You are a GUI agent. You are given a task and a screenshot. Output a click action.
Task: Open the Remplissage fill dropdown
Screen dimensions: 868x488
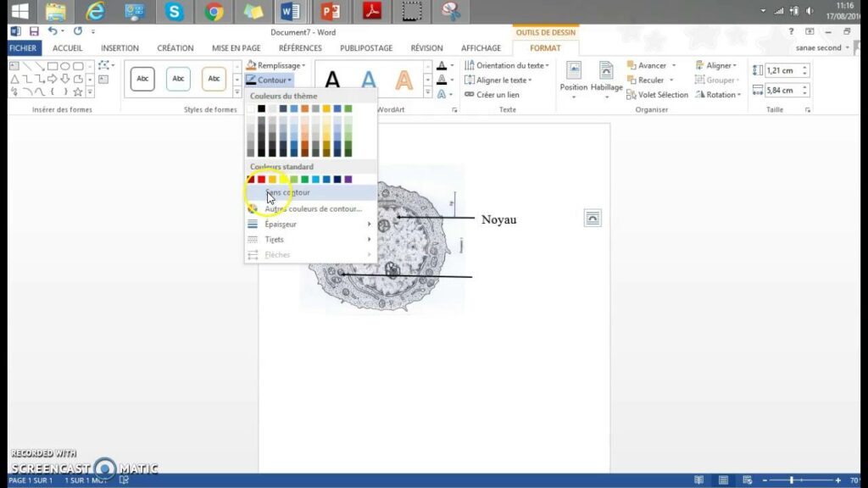pos(275,65)
